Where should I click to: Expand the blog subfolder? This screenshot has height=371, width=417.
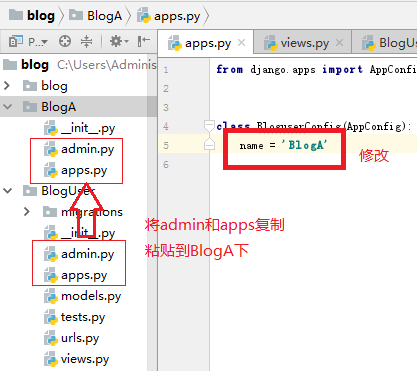[7, 86]
